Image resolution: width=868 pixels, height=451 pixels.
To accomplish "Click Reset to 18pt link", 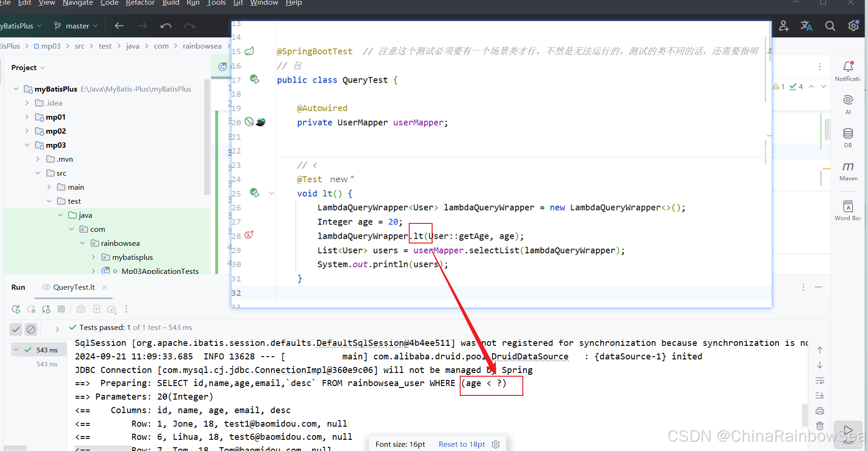I will click(x=462, y=444).
